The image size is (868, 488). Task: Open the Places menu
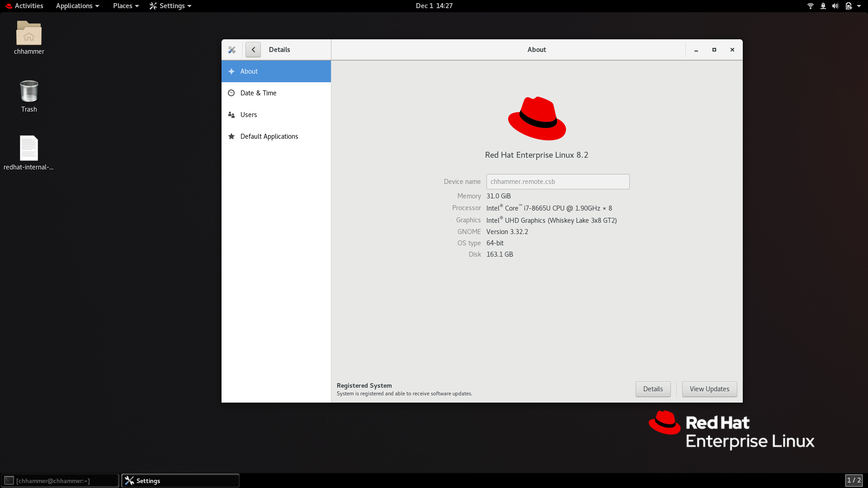126,6
